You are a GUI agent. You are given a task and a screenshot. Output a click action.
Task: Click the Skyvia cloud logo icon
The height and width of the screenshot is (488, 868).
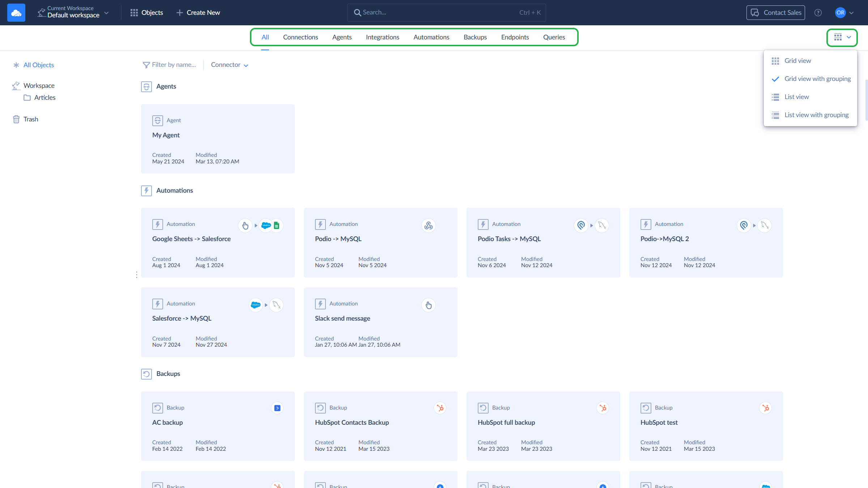pyautogui.click(x=16, y=13)
